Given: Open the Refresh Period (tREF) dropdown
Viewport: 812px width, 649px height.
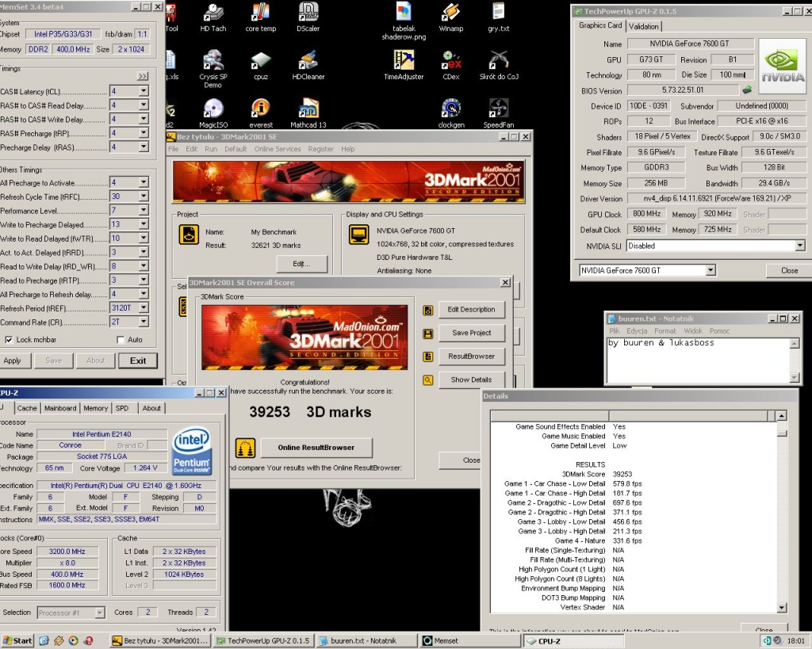Looking at the screenshot, I should (x=144, y=307).
